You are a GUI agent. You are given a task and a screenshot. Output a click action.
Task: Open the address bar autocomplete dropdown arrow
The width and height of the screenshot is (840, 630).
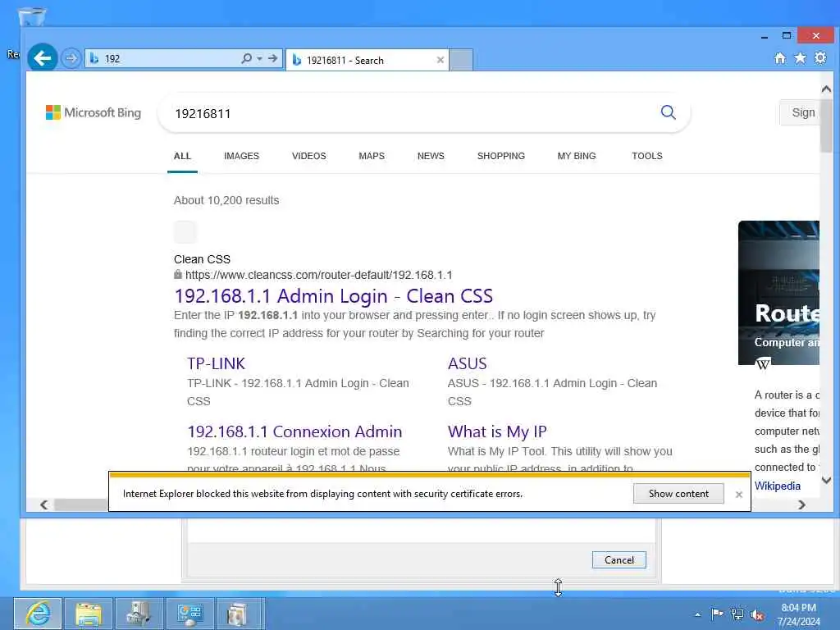pos(259,58)
